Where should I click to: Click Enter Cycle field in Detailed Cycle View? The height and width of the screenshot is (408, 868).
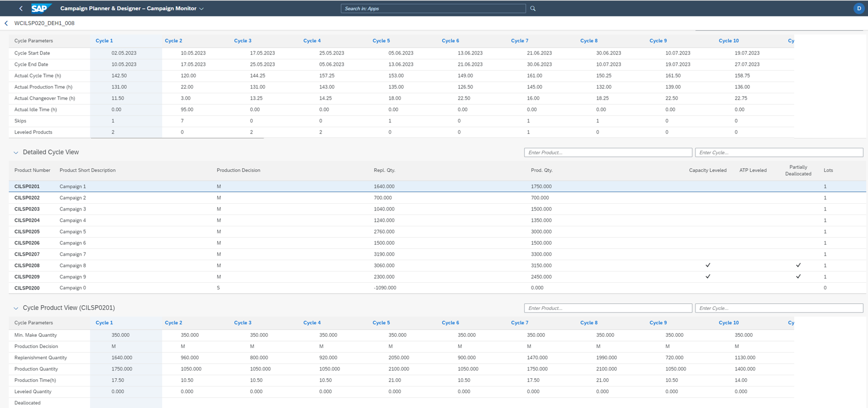[779, 152]
